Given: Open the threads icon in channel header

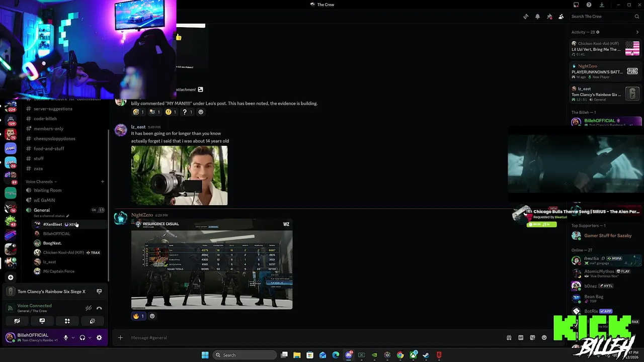Looking at the screenshot, I should pyautogui.click(x=526, y=17).
